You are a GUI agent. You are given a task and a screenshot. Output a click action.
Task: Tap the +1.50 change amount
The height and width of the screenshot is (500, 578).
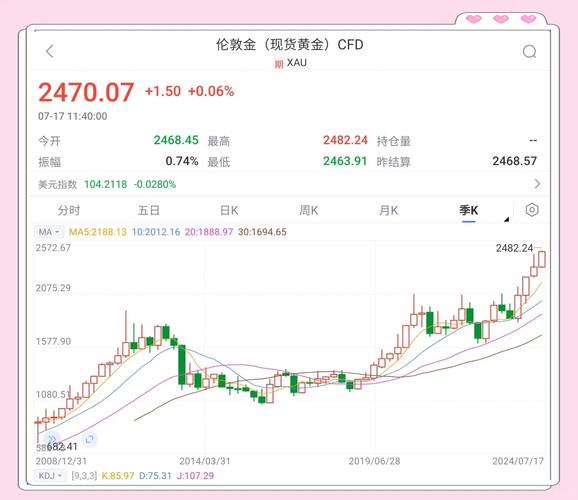[163, 91]
